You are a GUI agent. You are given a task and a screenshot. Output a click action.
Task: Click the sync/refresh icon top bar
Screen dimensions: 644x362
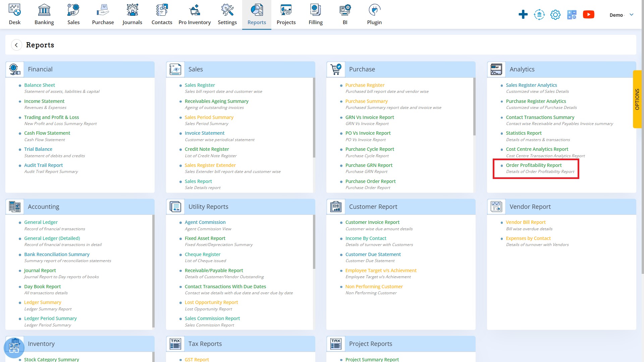[x=539, y=15]
